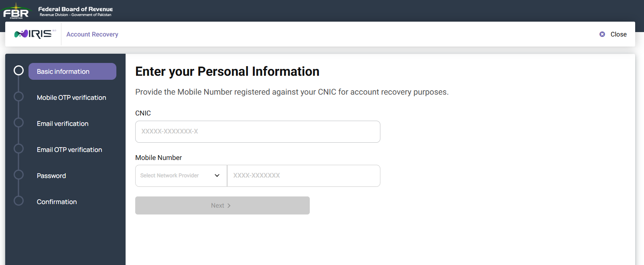Expand the network provider chevron arrow
This screenshot has width=644, height=265.
(217, 176)
